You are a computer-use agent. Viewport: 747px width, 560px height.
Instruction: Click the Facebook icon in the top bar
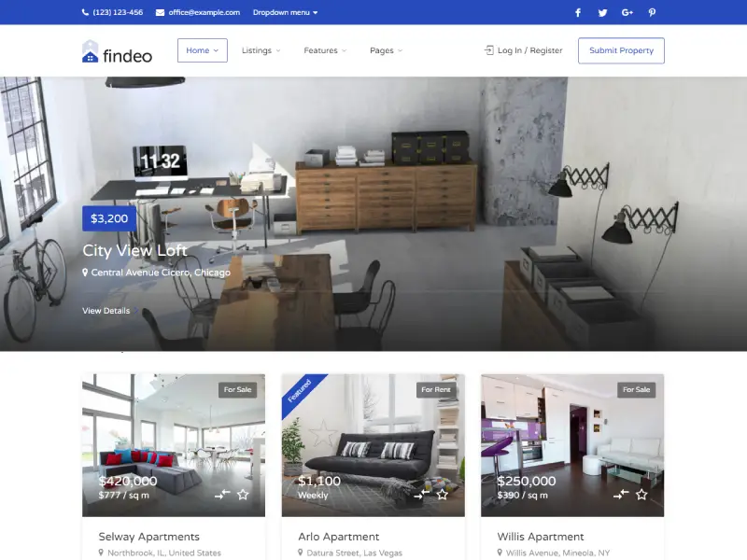click(577, 12)
